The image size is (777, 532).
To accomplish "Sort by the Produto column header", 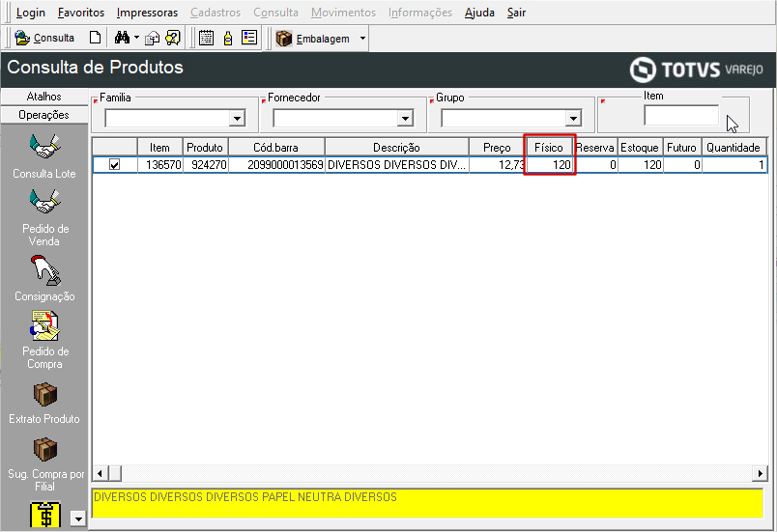I will tap(205, 148).
